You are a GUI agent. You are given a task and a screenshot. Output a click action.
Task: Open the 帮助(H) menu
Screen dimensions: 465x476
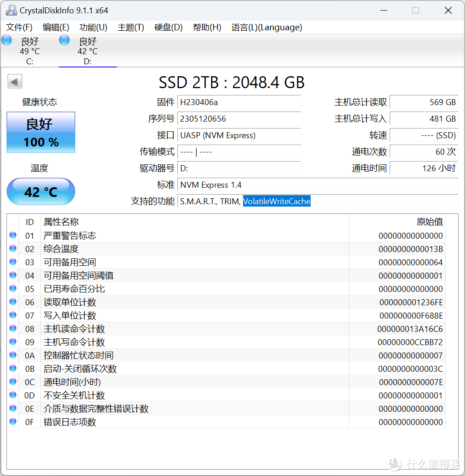coord(207,28)
